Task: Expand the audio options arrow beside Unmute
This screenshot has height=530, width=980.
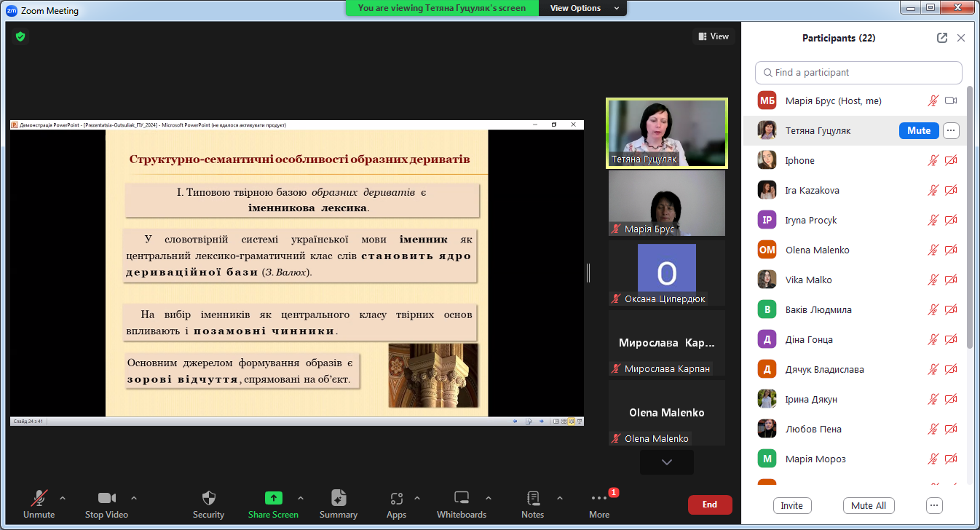Action: [63, 498]
